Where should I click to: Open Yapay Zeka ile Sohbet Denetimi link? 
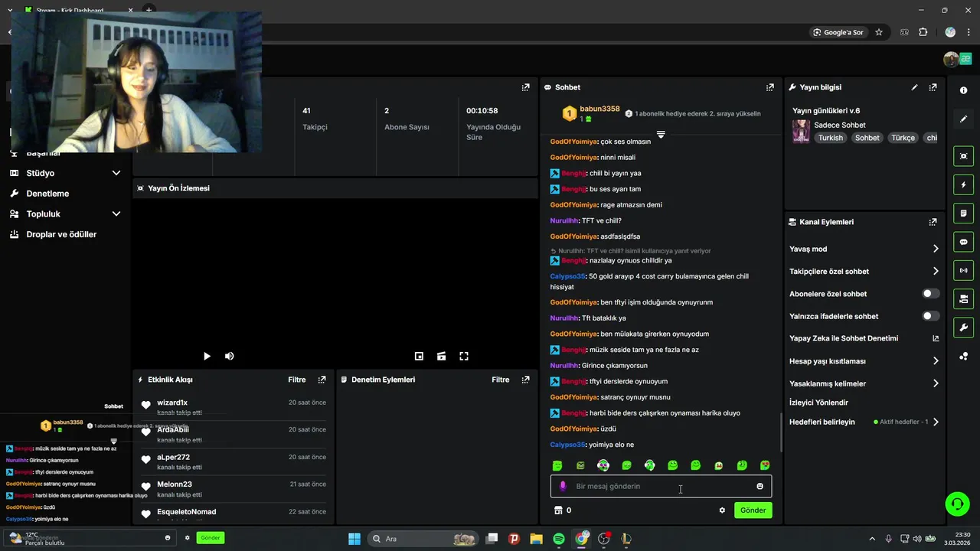coord(864,338)
